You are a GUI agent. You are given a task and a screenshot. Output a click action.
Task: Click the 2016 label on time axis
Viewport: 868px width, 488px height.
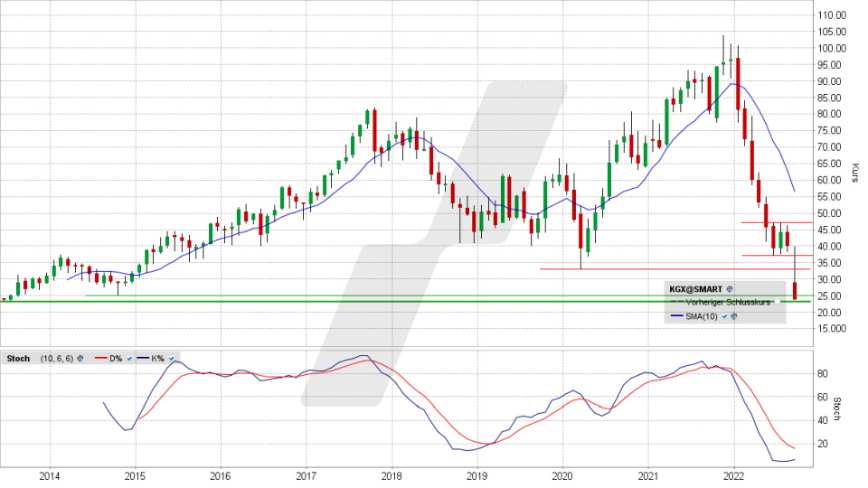click(x=221, y=476)
